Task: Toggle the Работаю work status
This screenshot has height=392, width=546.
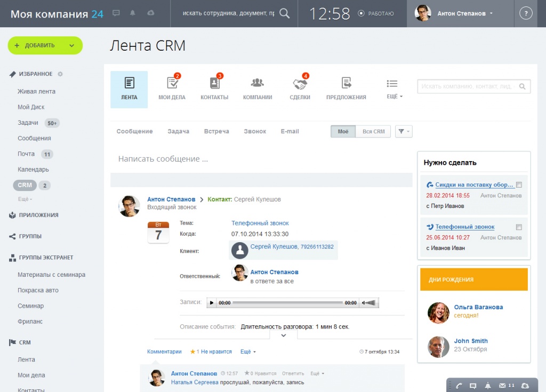Action: pos(376,13)
